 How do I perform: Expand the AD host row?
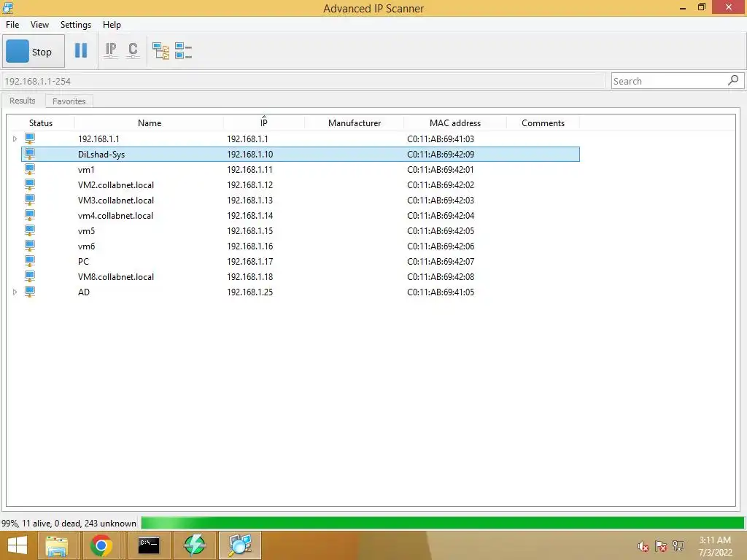tap(15, 292)
